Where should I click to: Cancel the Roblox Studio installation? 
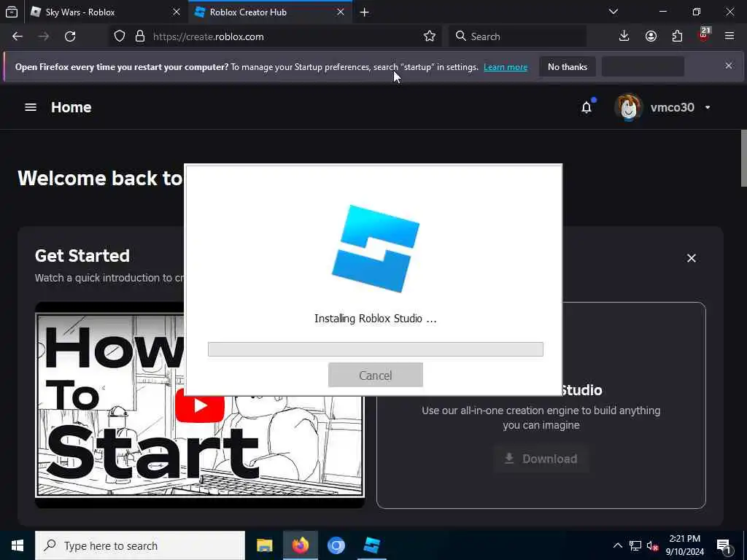click(x=376, y=376)
